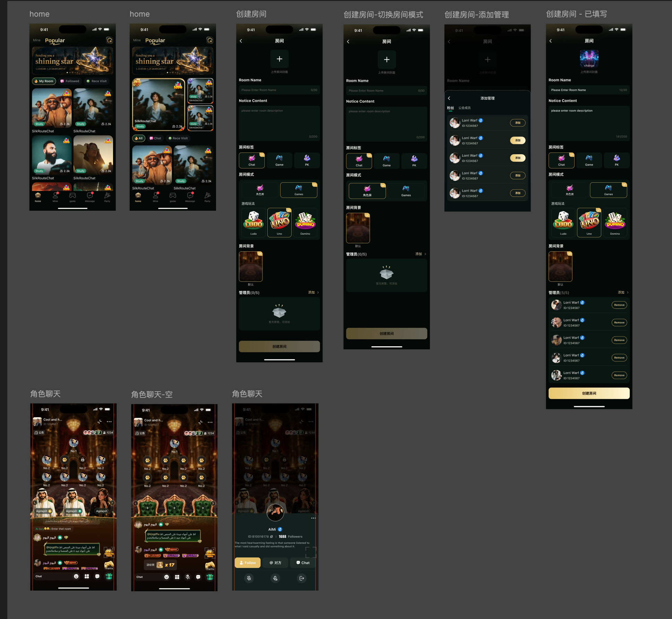Viewport: 672px width, 619px height.
Task: Toggle Uno game selection in 创建房间 frame
Action: (x=279, y=222)
